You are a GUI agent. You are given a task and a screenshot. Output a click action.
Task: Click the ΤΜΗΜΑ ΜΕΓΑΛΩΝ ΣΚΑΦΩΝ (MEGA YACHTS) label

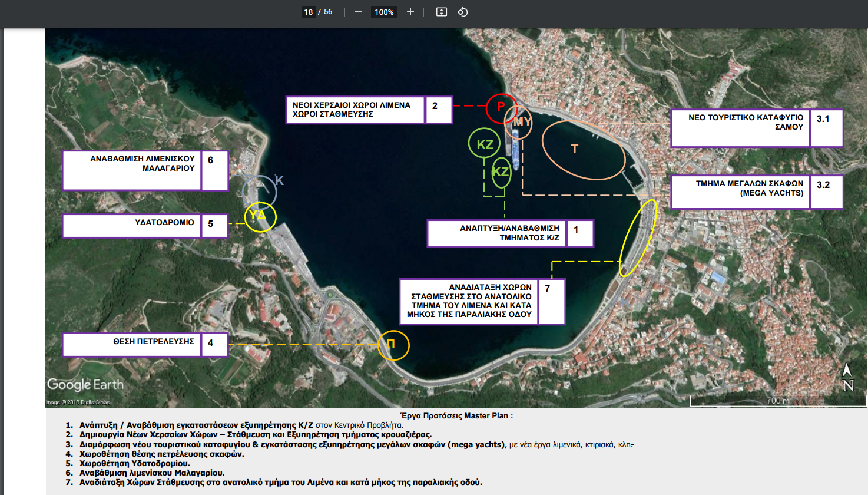[x=740, y=192]
